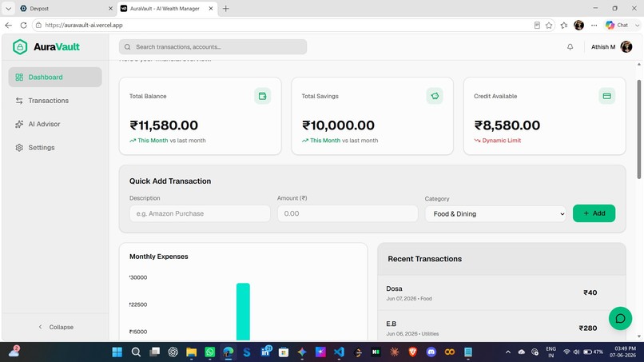Close the Devpost tab
Viewport: 644px width, 362px height.
(x=110, y=9)
